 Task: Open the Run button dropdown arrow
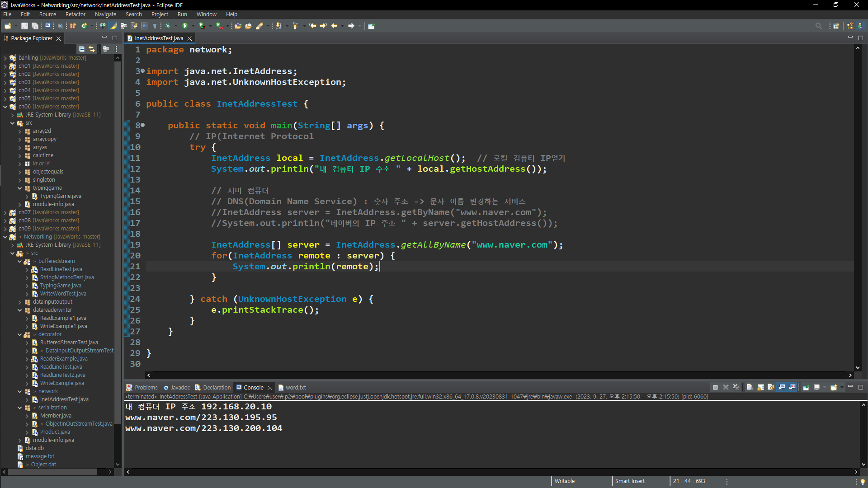[193, 26]
